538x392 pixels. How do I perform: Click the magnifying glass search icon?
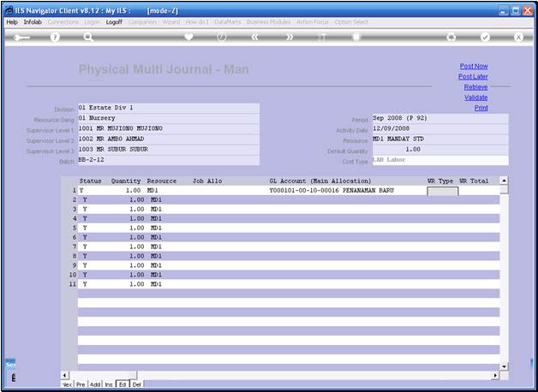[x=88, y=37]
